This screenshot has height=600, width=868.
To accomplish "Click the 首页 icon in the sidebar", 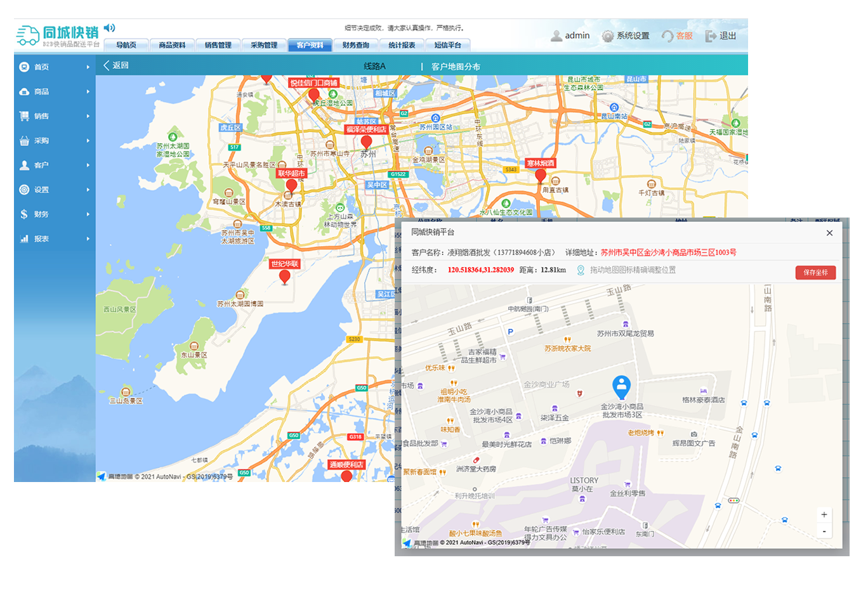I will (x=24, y=67).
